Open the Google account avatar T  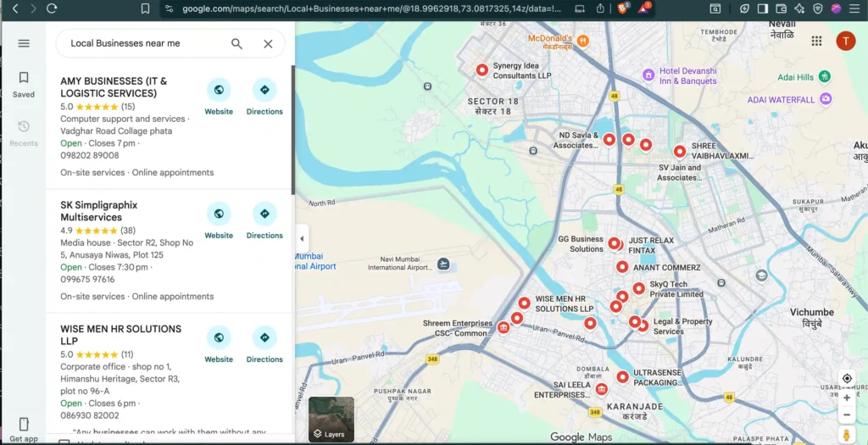[845, 41]
